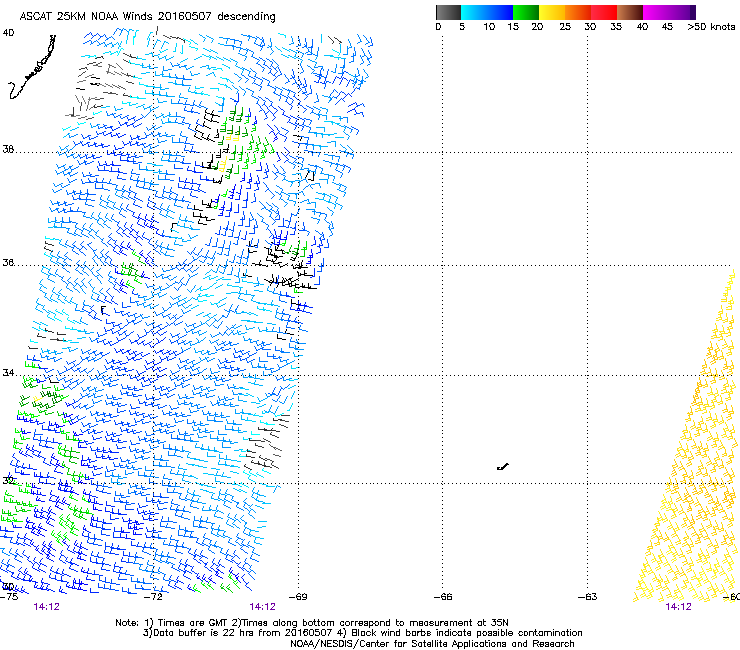The height and width of the screenshot is (650, 740).
Task: Click the longitude label '-63'
Action: (x=588, y=597)
